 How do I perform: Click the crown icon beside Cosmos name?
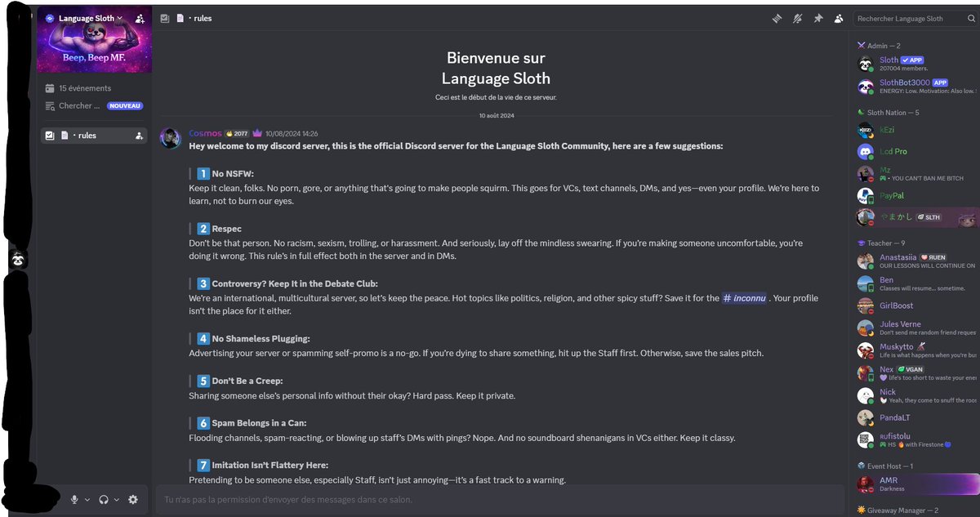[256, 133]
